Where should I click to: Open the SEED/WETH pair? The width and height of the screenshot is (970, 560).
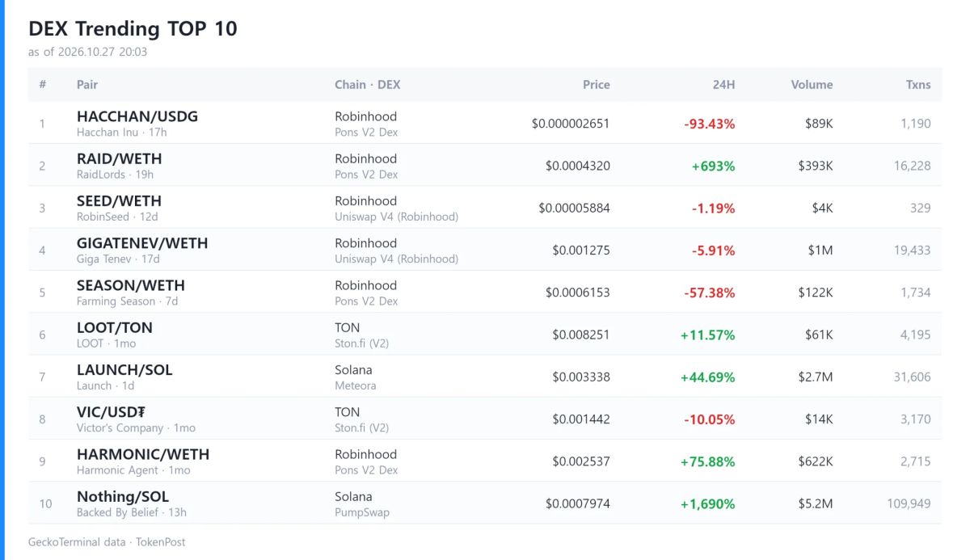click(119, 200)
